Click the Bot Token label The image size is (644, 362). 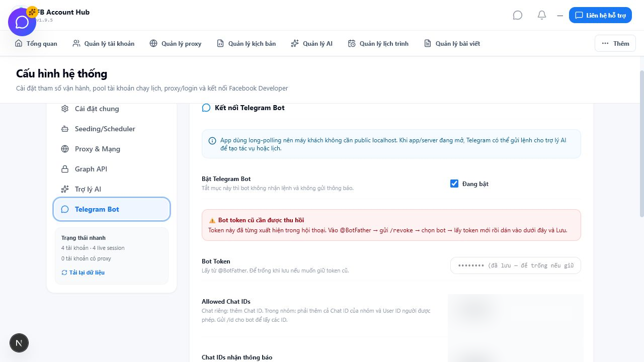216,261
